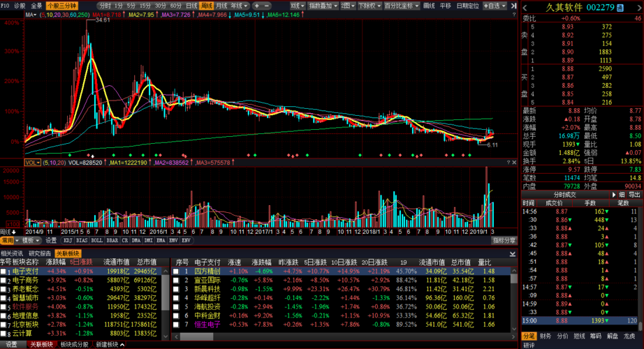Screen dimensions: 644x349
Task: Tick checkbox for 宣亚国际 stock row
Action: coord(176,281)
